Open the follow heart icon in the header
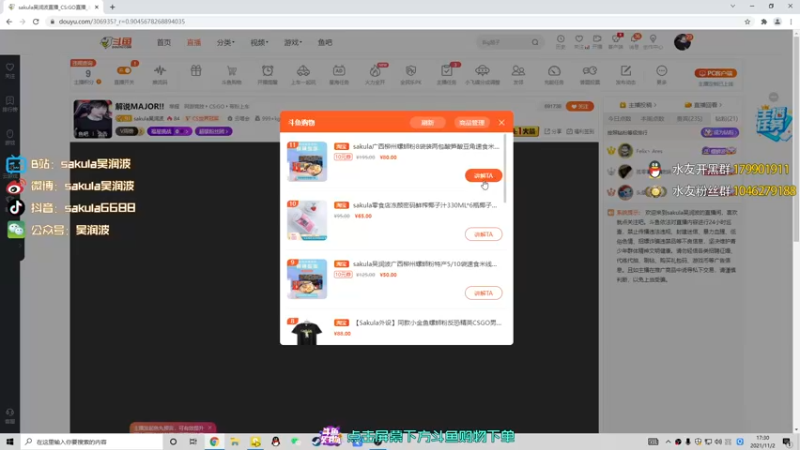 (579, 41)
